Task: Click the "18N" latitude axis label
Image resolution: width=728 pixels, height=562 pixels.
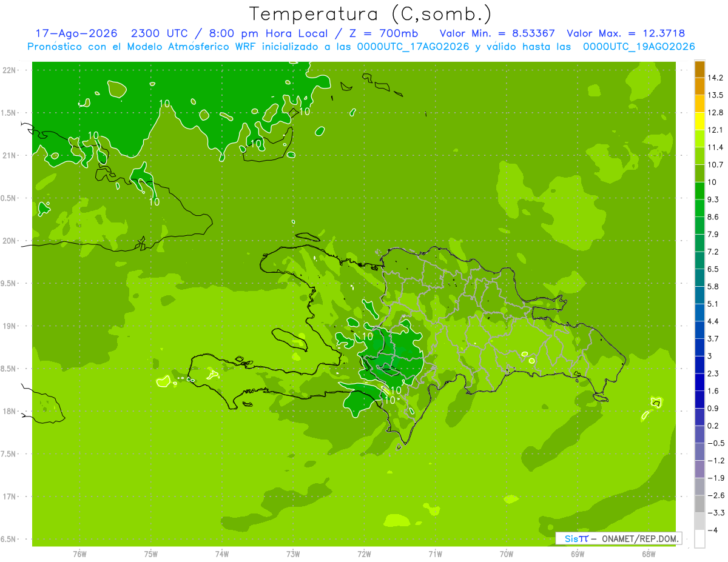Action: pyautogui.click(x=10, y=412)
